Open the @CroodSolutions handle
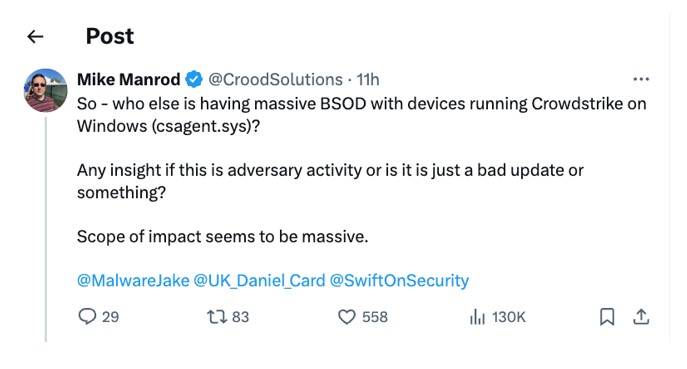Viewport: 687px width, 369px height. point(275,79)
